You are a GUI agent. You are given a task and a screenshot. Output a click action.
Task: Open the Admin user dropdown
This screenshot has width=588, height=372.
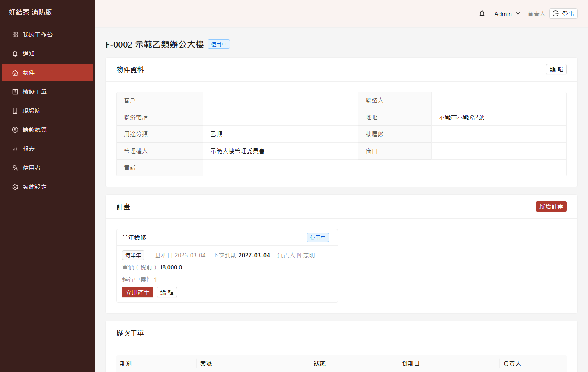click(x=507, y=14)
